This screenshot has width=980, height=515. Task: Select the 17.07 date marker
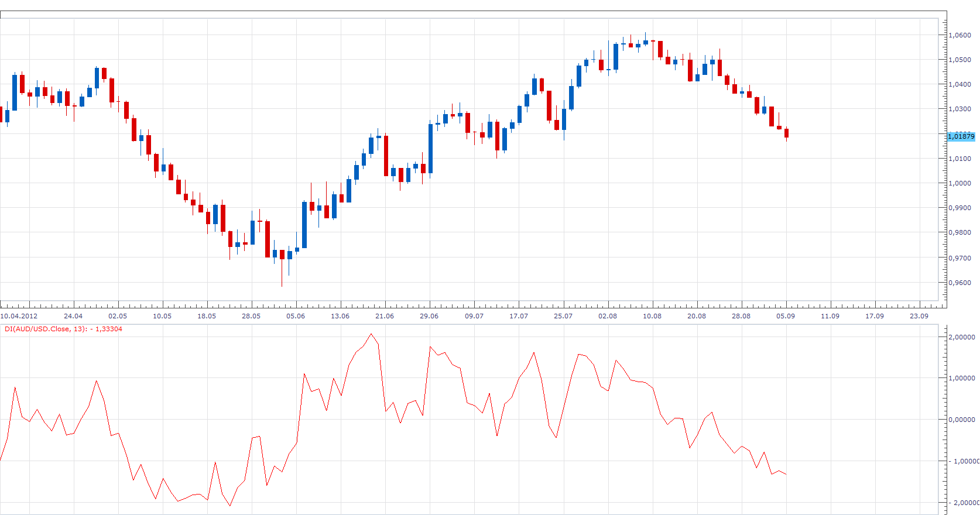[x=519, y=316]
